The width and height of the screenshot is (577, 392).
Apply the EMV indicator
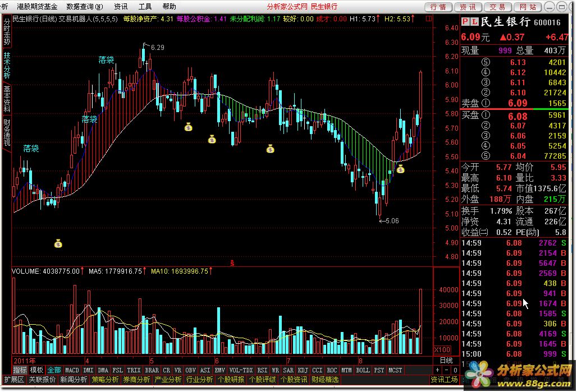point(219,370)
